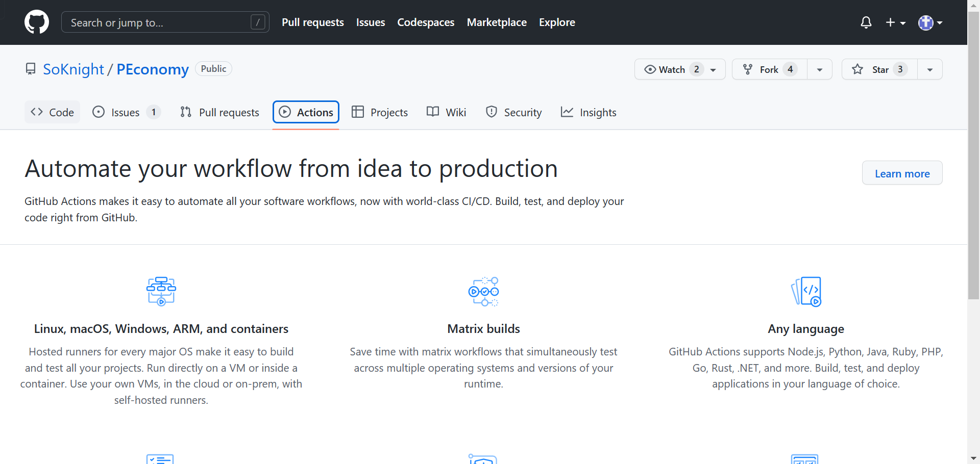Click the Public visibility badge

tap(213, 69)
